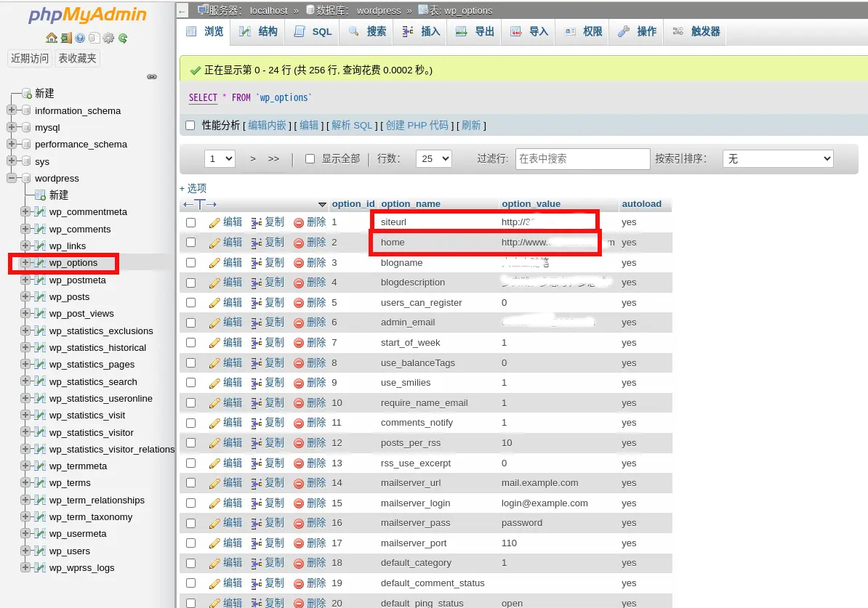
Task: Switch to the 权限 privileges tab
Action: pyautogui.click(x=584, y=31)
